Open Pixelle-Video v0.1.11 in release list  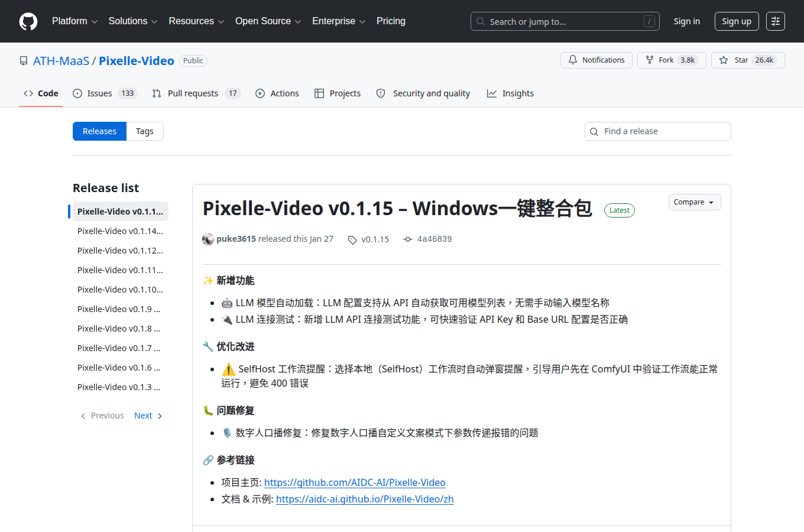point(120,270)
